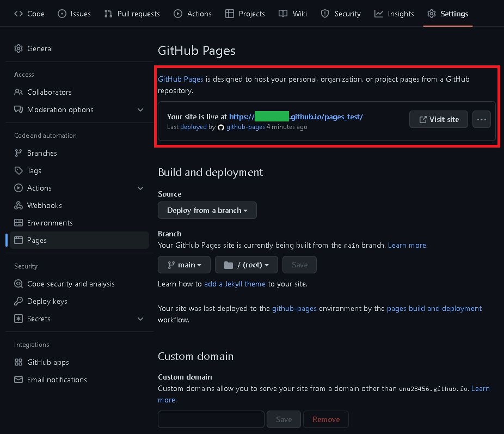Expand the sidebar Actions chevron
504x434 pixels.
coord(140,188)
